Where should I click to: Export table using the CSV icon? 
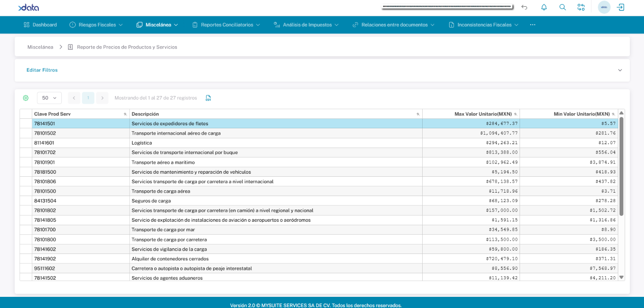[x=208, y=98]
